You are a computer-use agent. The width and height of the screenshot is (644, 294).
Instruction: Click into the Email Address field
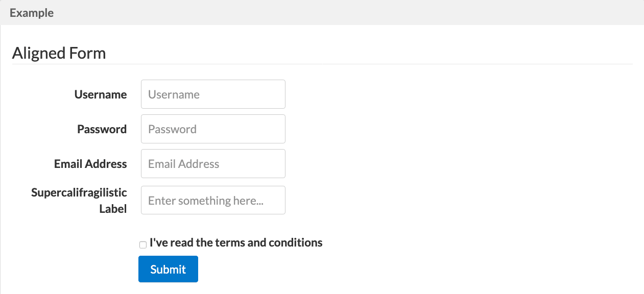pos(213,163)
